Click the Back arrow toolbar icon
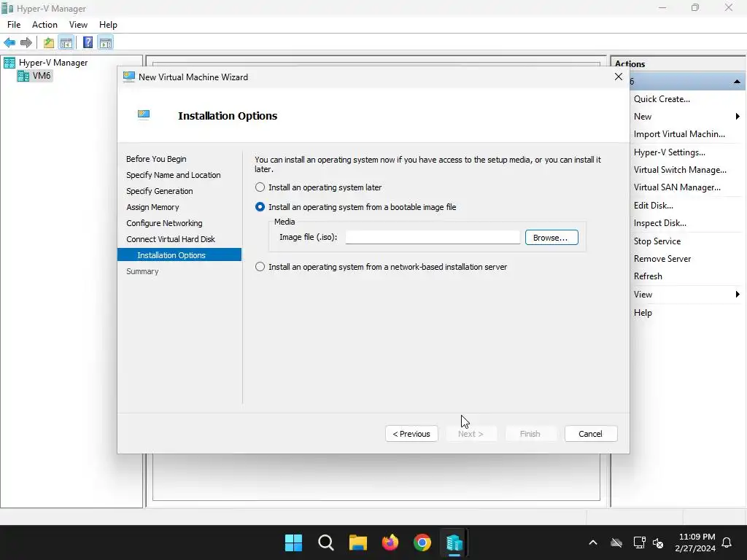The width and height of the screenshot is (747, 560). click(x=9, y=43)
